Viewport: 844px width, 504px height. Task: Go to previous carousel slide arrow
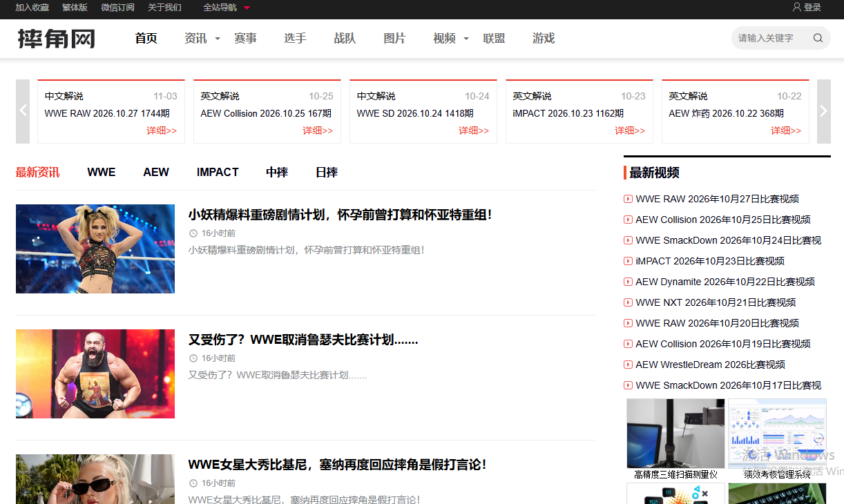(x=23, y=111)
